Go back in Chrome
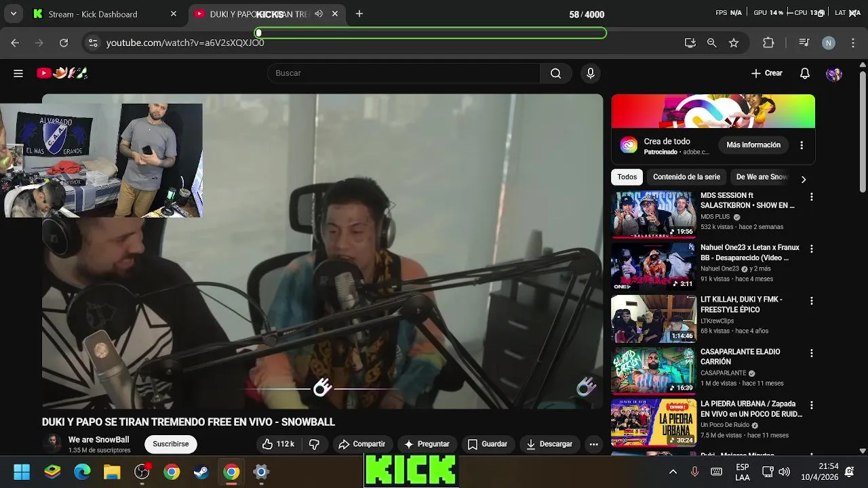Screen dimensions: 868x488 pos(15,43)
